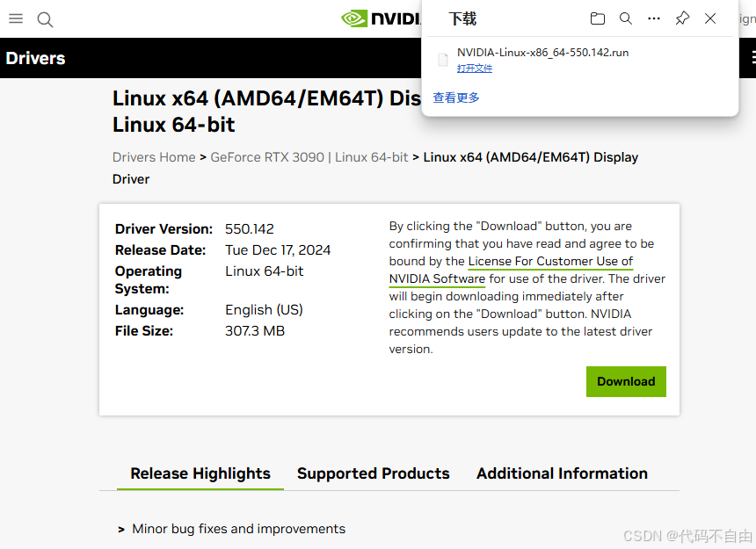The width and height of the screenshot is (756, 549).
Task: Open GeForce RTX 3090 | Linux 64-bit breadcrumb
Action: point(309,157)
